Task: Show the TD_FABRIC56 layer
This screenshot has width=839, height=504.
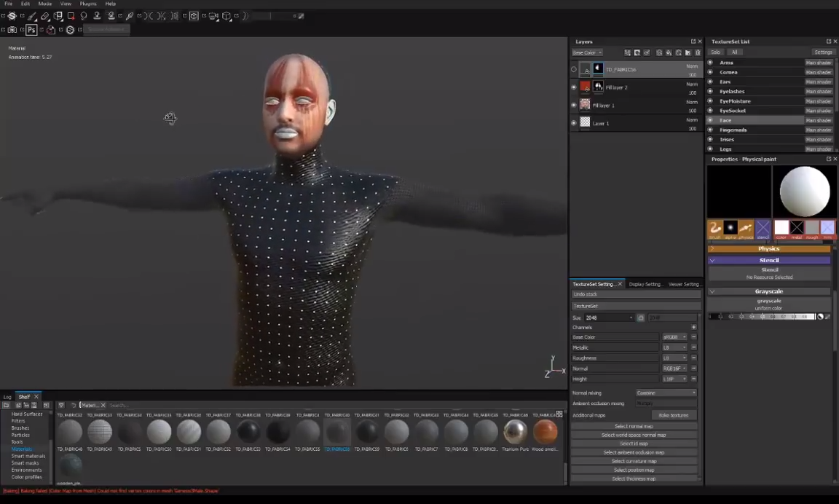Action: (x=574, y=69)
